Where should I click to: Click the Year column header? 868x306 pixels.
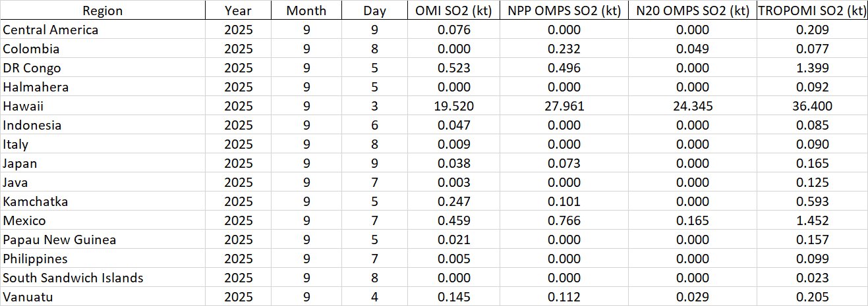point(238,11)
